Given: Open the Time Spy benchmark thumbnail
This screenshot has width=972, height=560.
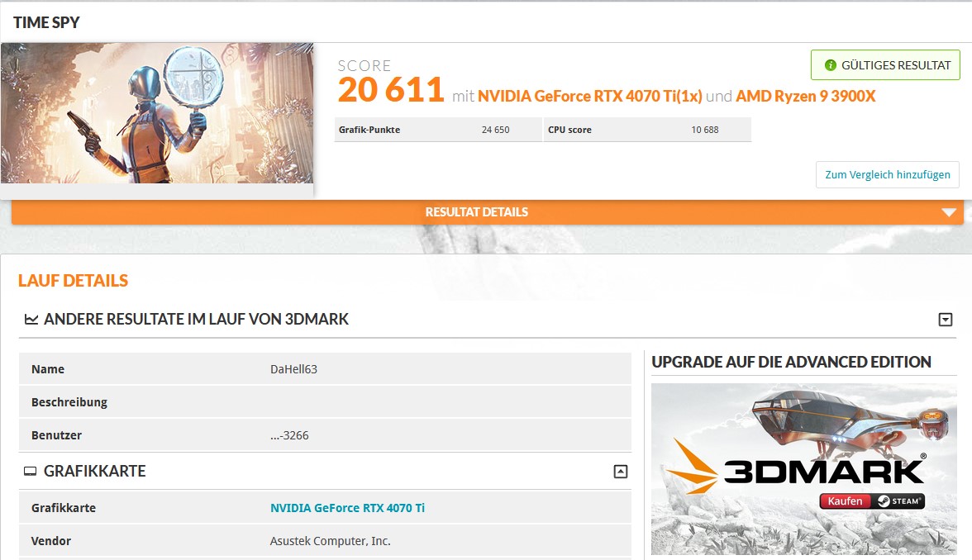Looking at the screenshot, I should point(157,112).
